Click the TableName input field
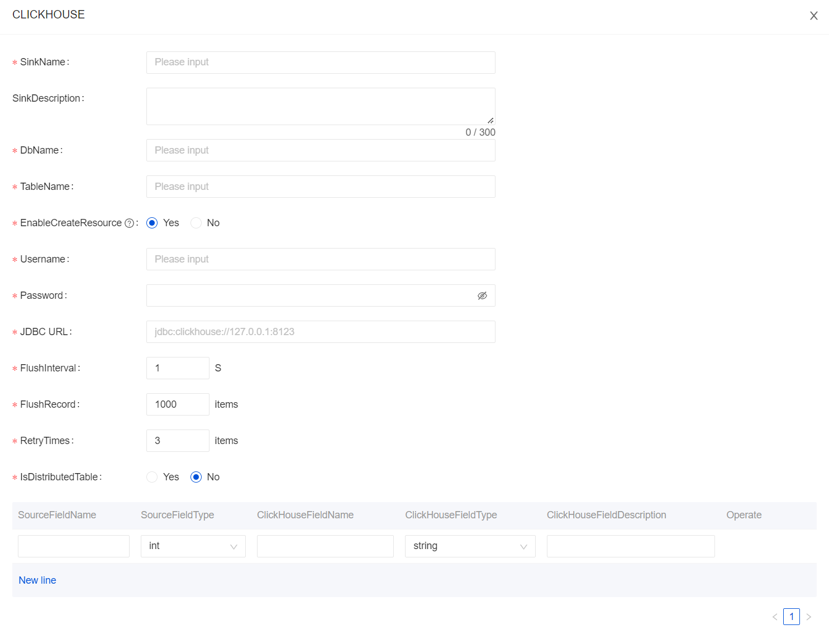 pos(321,187)
